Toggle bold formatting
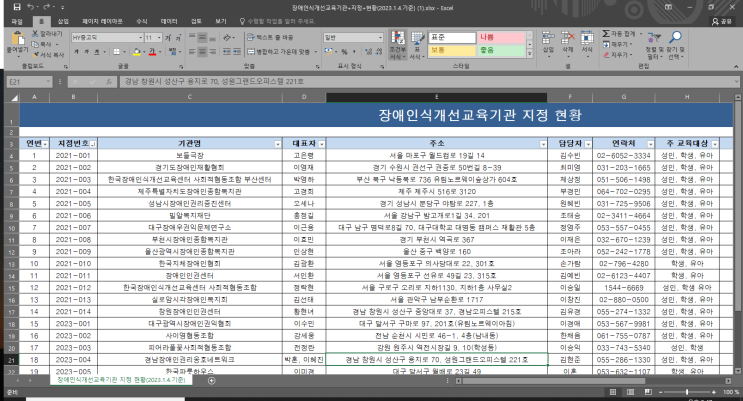Viewport: 743px width, 401px height. click(x=76, y=52)
